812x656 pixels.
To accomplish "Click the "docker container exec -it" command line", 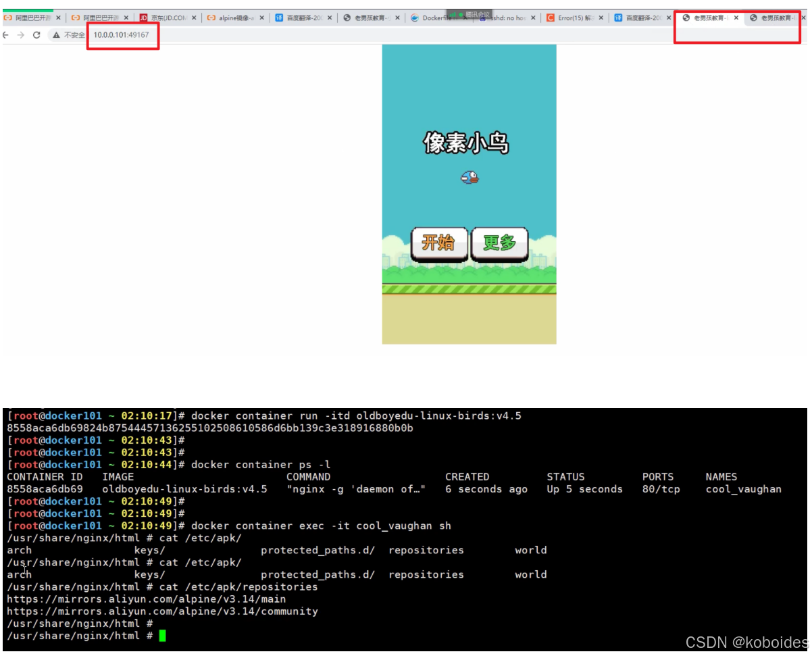I will point(321,526).
